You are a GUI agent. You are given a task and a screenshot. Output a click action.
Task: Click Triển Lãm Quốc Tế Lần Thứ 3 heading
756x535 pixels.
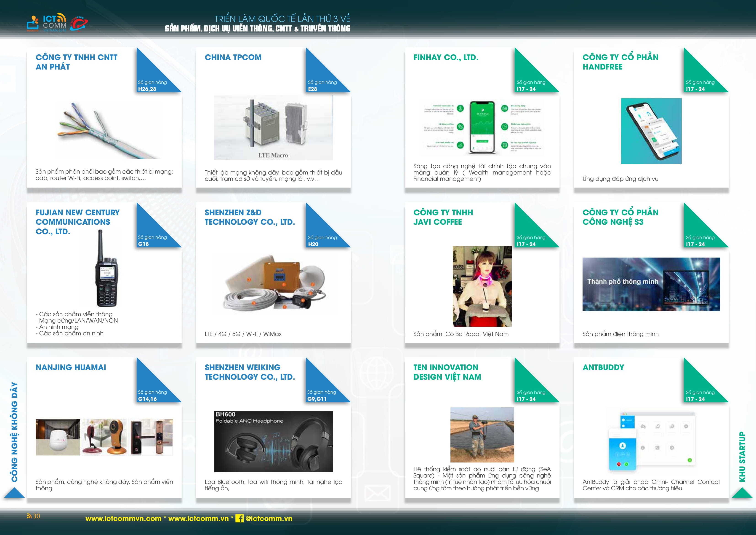click(x=282, y=19)
